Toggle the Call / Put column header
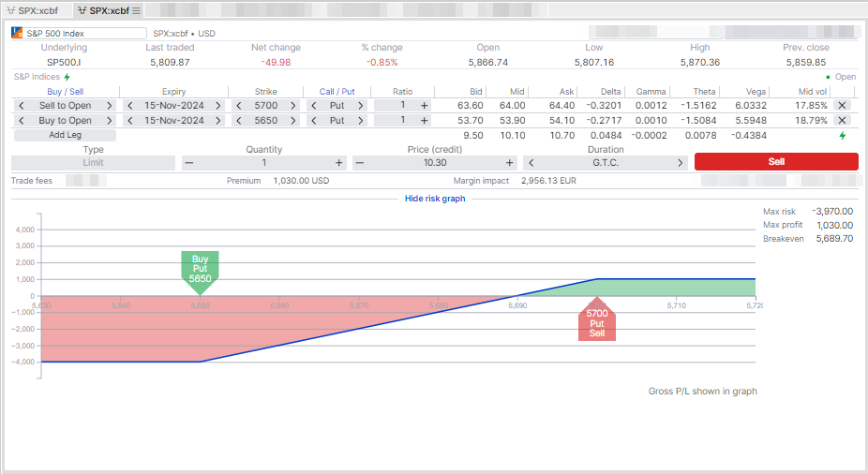Screen dimensions: 868x474 pyautogui.click(x=337, y=92)
